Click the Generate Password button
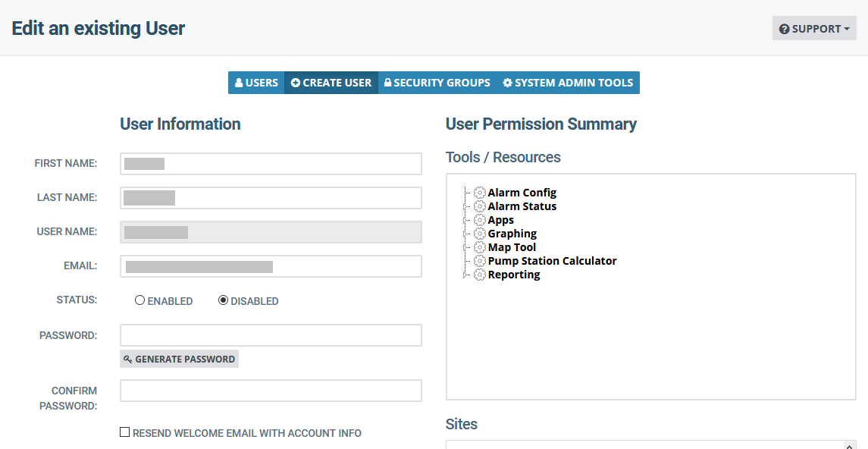 (x=180, y=359)
